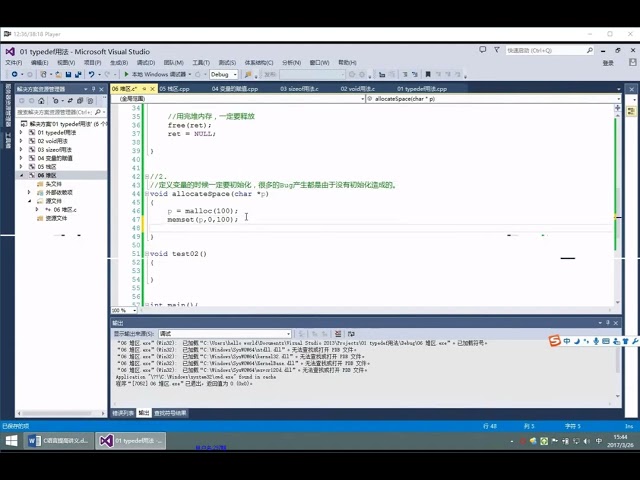The width and height of the screenshot is (640, 480).
Task: Select the 头文件 folder in tree
Action: 53,184
